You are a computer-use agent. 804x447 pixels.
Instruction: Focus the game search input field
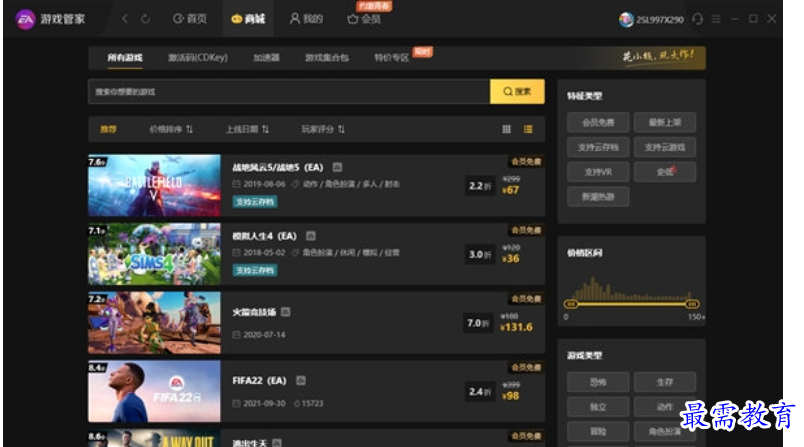(289, 92)
